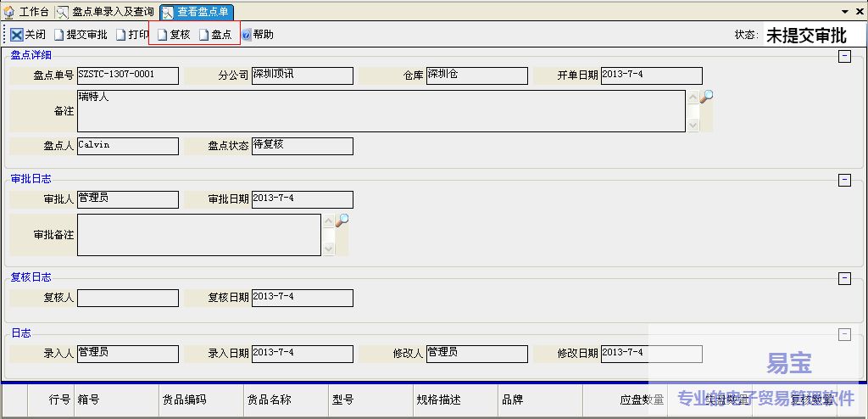This screenshot has width=868, height=419.
Task: Click in the 审批备注 text area
Action: [198, 235]
